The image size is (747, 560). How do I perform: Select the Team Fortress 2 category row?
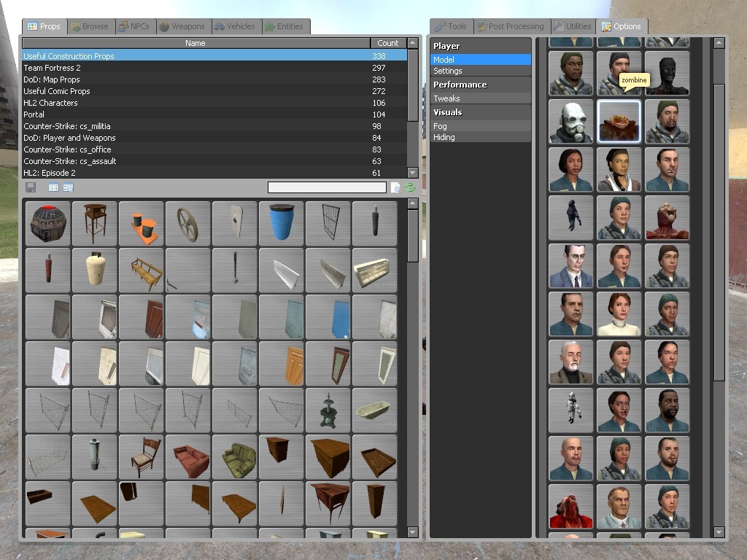[214, 68]
